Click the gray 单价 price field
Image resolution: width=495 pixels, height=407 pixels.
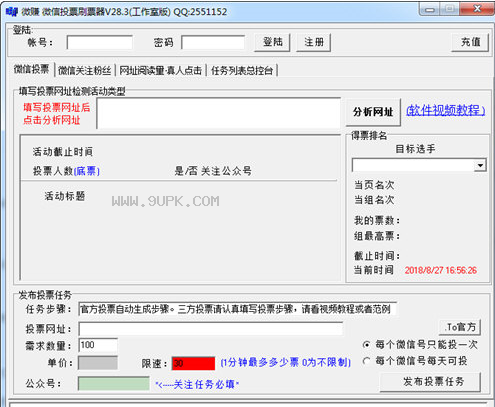98,363
